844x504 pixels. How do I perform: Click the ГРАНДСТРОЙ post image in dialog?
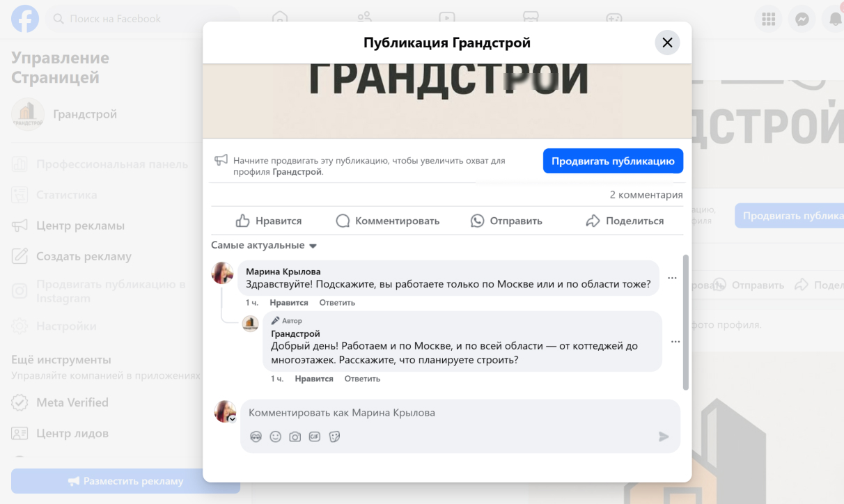(x=447, y=101)
